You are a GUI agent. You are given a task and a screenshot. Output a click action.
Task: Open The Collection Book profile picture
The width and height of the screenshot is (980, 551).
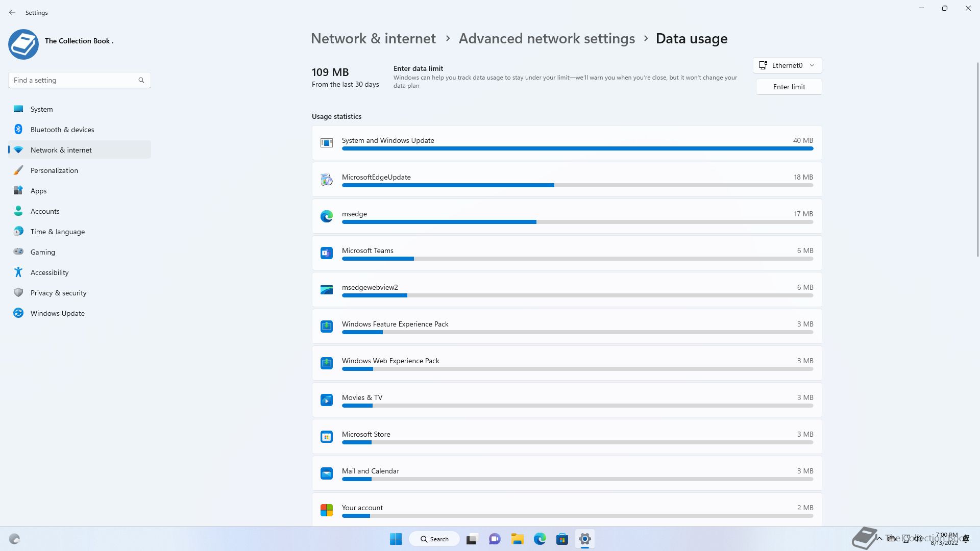pyautogui.click(x=23, y=44)
